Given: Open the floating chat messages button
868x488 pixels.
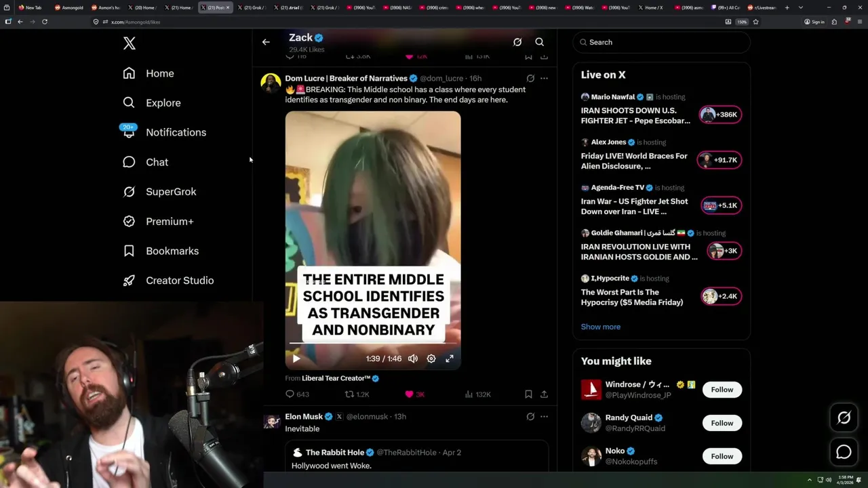Looking at the screenshot, I should coord(844,452).
